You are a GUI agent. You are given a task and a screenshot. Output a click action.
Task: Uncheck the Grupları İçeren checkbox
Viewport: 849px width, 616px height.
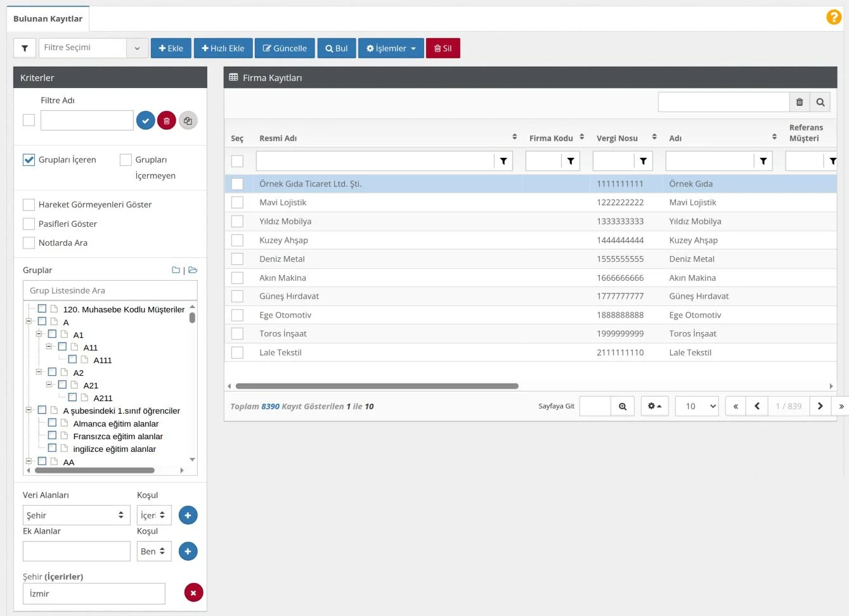pos(29,160)
